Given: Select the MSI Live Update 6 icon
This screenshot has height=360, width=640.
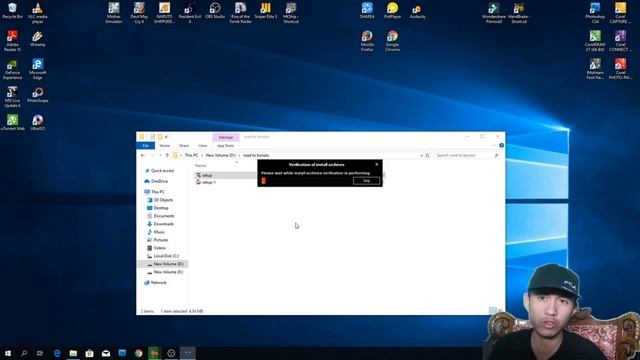Looking at the screenshot, I should [x=12, y=97].
